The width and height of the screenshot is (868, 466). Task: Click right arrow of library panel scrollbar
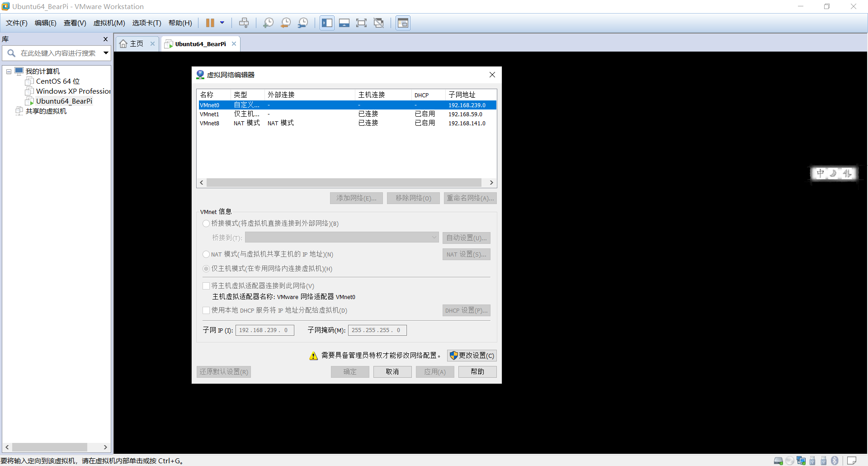(x=105, y=447)
